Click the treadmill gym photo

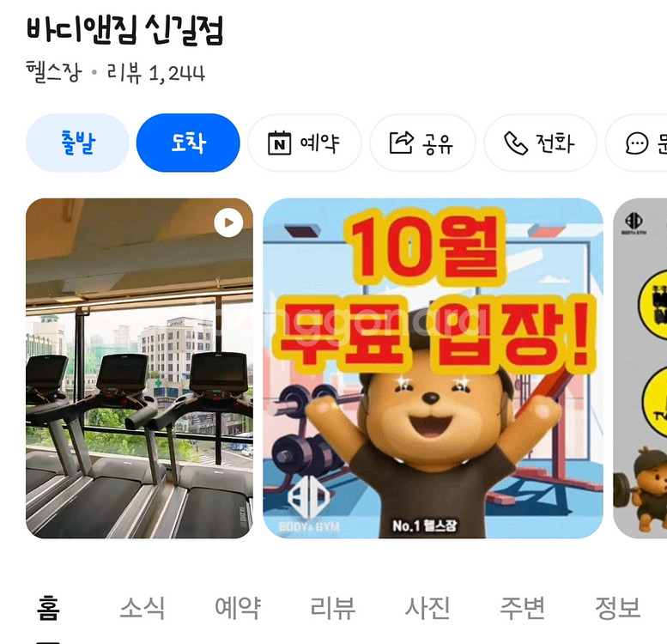pyautogui.click(x=139, y=368)
